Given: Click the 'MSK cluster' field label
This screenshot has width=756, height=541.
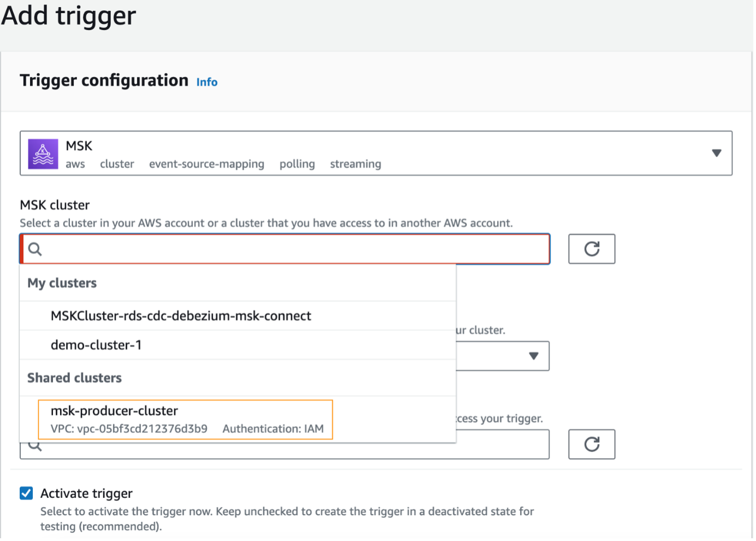Looking at the screenshot, I should tap(55, 205).
